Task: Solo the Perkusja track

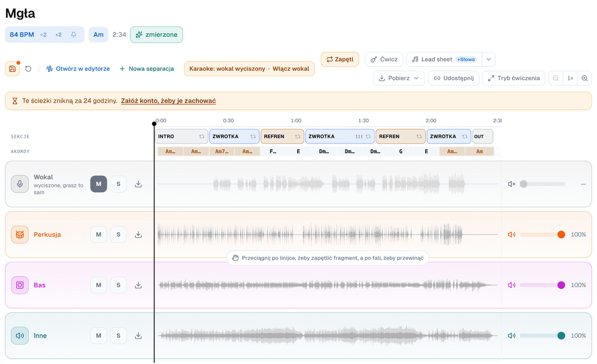Action: pyautogui.click(x=118, y=235)
